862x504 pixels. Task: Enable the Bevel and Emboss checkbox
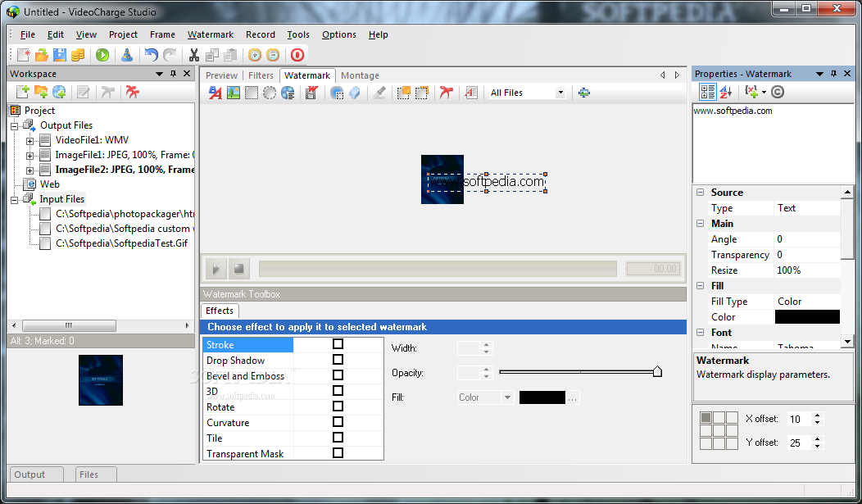click(338, 375)
